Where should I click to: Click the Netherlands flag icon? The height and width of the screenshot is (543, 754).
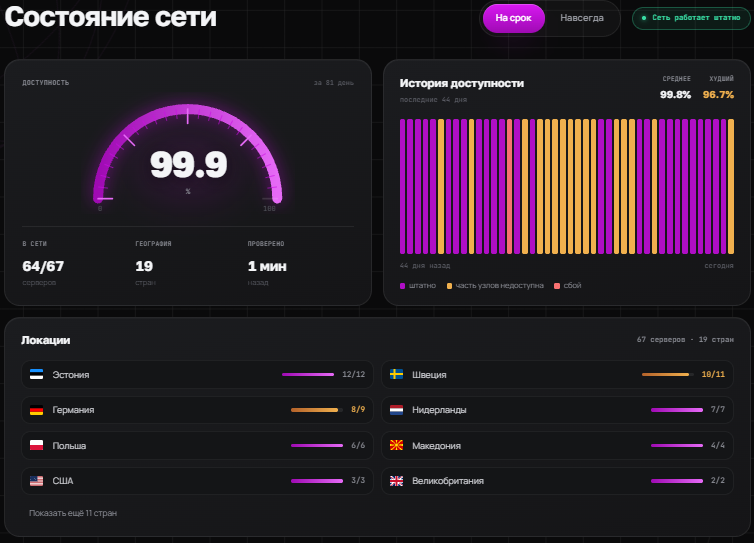coord(396,410)
